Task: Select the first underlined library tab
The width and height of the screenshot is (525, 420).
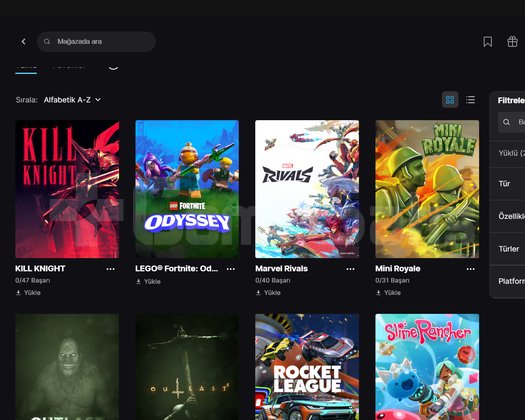Action: point(26,68)
